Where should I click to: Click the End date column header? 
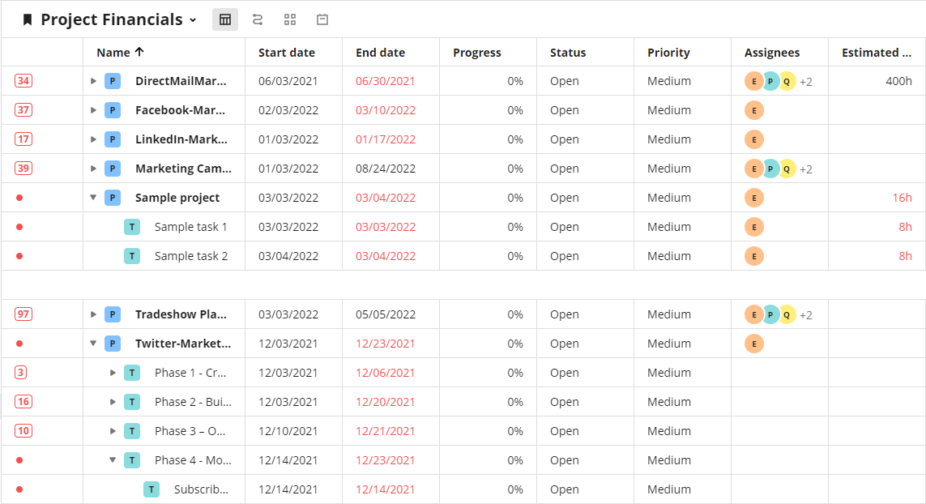tap(380, 53)
